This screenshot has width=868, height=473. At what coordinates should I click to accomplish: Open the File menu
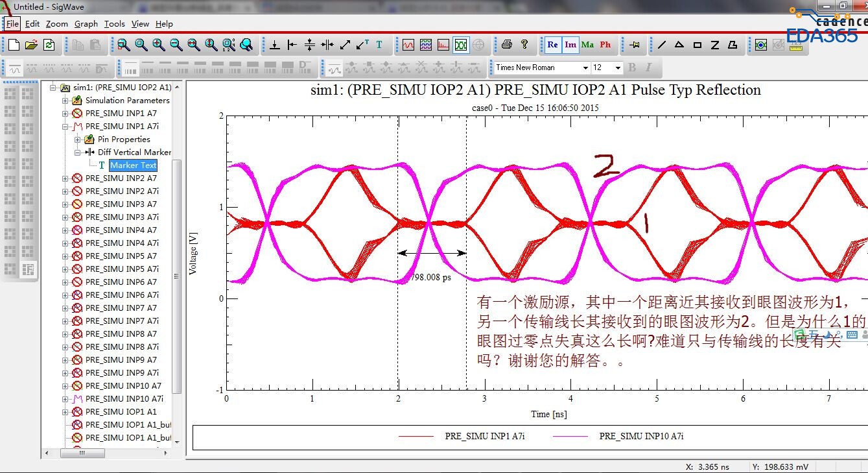pos(13,24)
